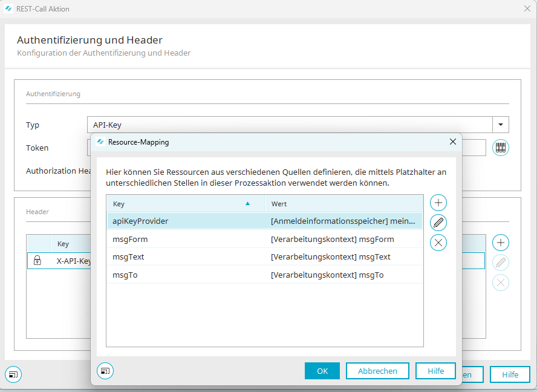The width and height of the screenshot is (537, 392).
Task: Click the lock icon in the X-API-Key row
Action: 37,261
